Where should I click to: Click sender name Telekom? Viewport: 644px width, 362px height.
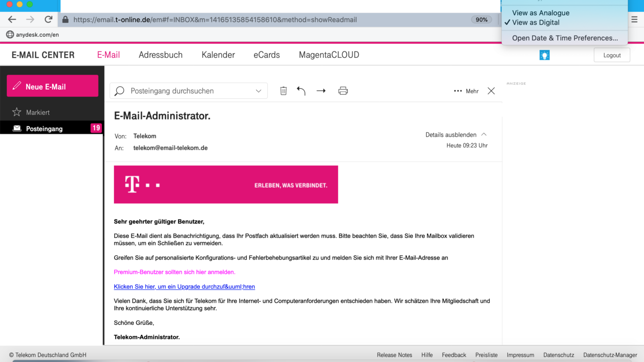pyautogui.click(x=145, y=136)
